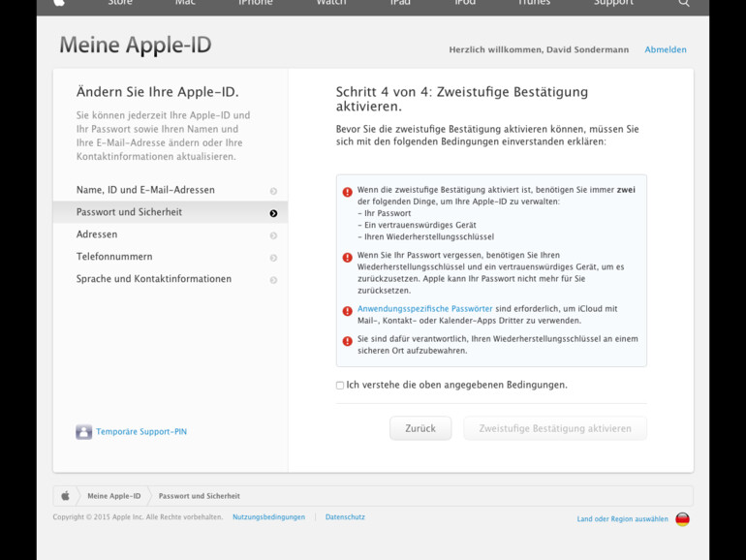Screen dimensions: 746x560
Task: Open the search magnifier in navigation bar
Action: pos(683,3)
